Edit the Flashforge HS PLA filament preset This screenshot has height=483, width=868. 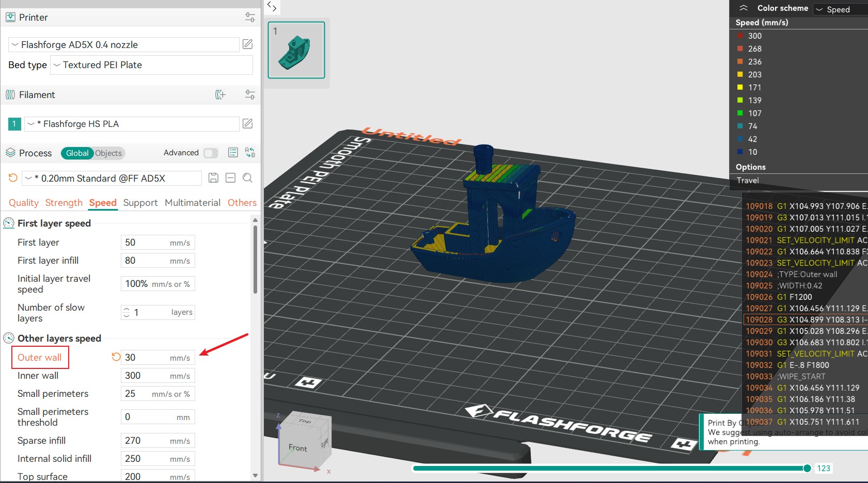[x=248, y=123]
